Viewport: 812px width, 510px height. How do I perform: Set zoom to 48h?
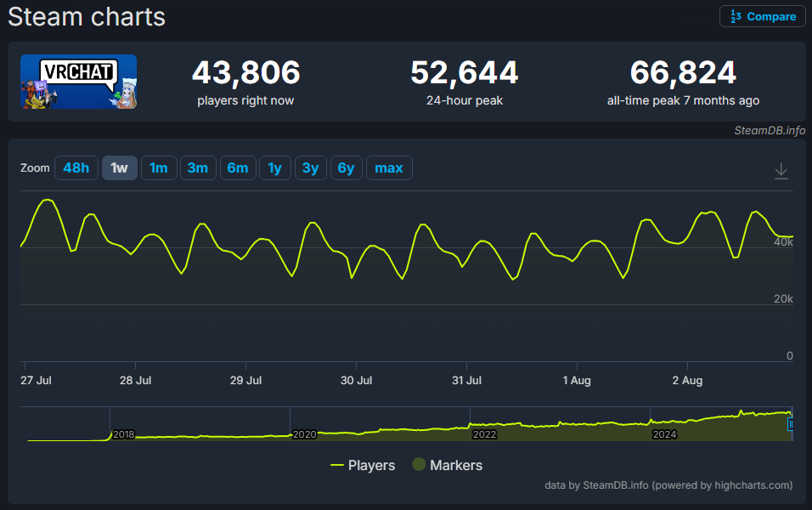[76, 167]
